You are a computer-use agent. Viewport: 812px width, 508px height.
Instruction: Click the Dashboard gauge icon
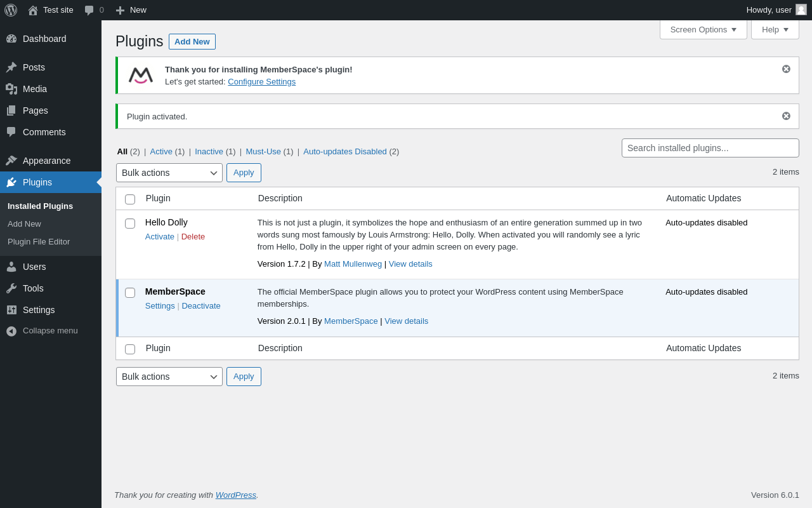tap(11, 39)
